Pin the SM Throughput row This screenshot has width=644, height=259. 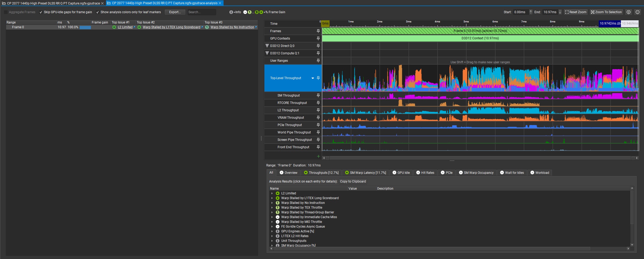[x=318, y=95]
